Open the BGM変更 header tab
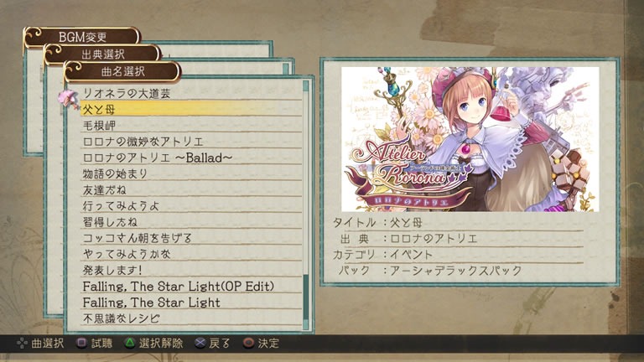644x362 pixels. (82, 37)
